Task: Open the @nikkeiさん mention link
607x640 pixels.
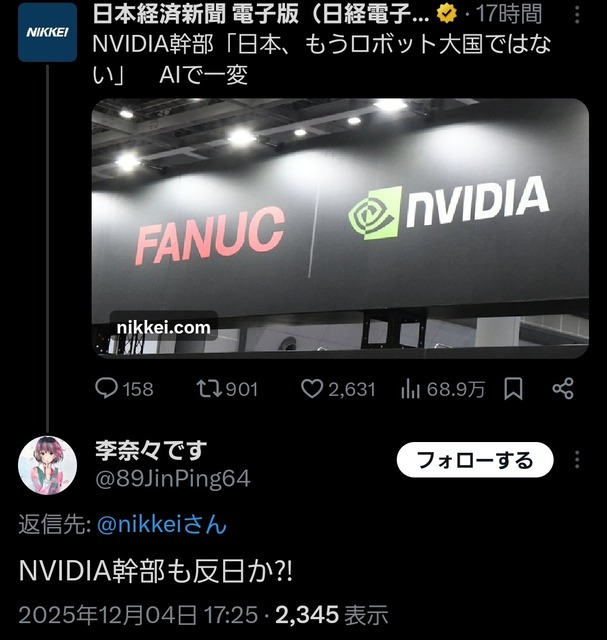Action: (x=162, y=524)
